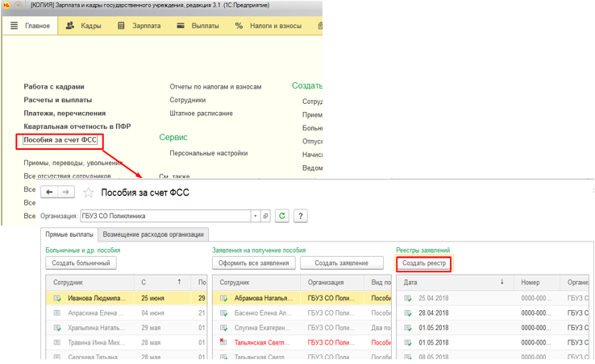595x364 pixels.
Task: Add Пособия за счет ФСС to favorites star
Action: [89, 193]
